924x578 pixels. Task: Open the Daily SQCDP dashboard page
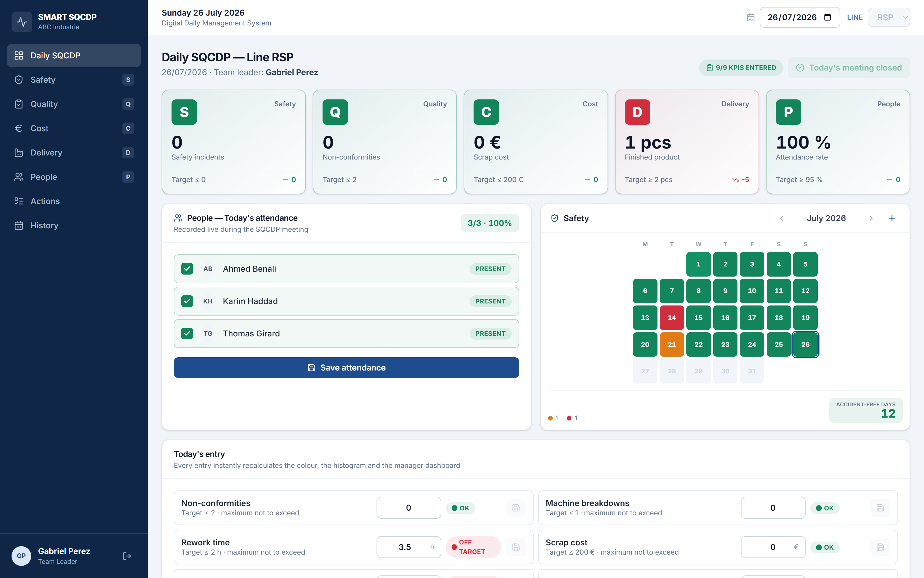pos(74,55)
